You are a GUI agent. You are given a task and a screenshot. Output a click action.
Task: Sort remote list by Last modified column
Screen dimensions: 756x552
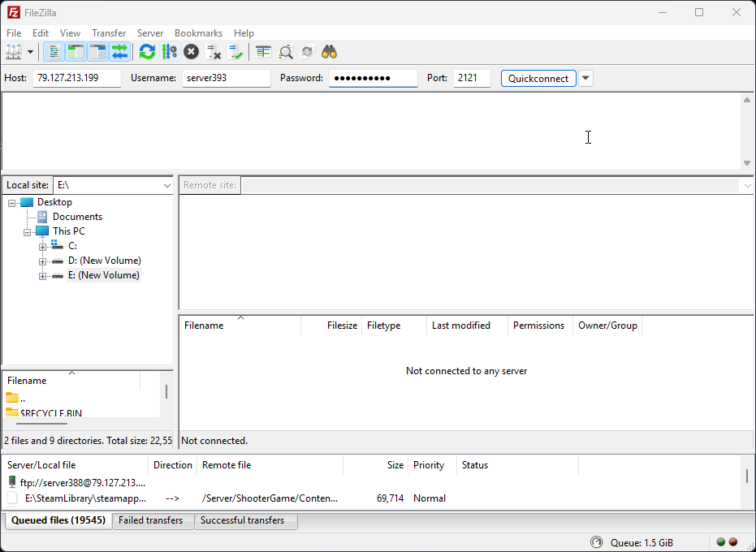point(467,326)
